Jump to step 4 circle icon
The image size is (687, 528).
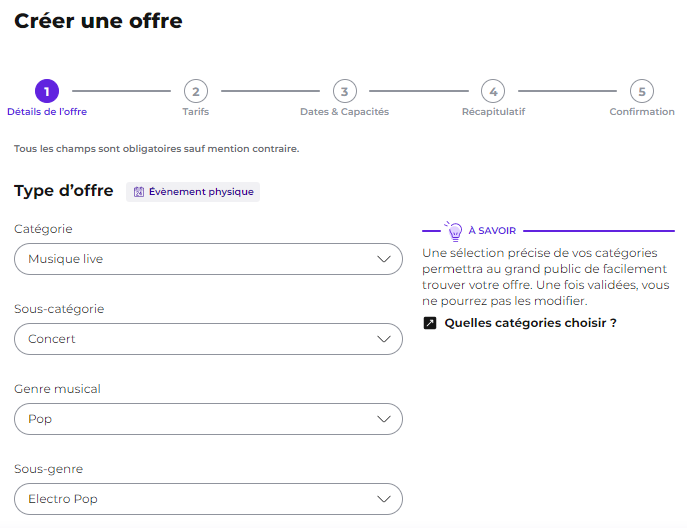pyautogui.click(x=493, y=91)
